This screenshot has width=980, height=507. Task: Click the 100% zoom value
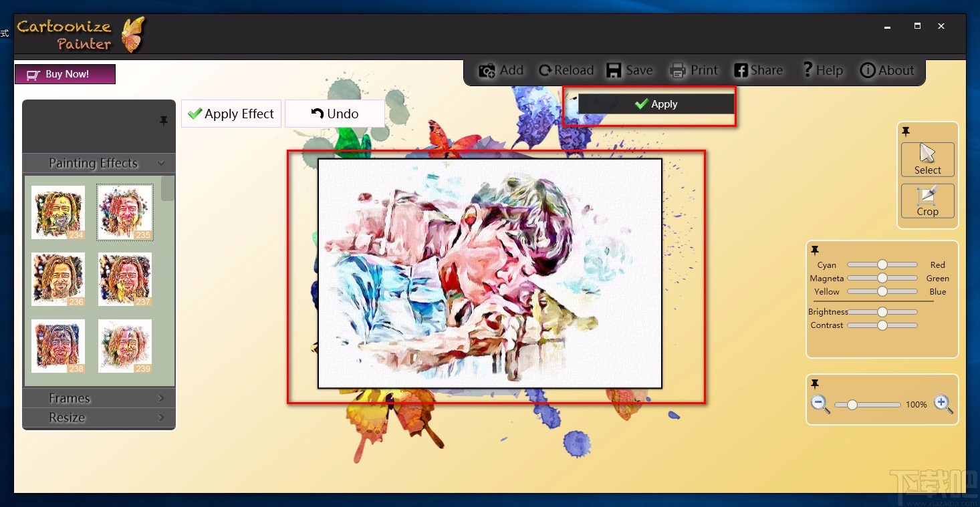[x=916, y=405]
